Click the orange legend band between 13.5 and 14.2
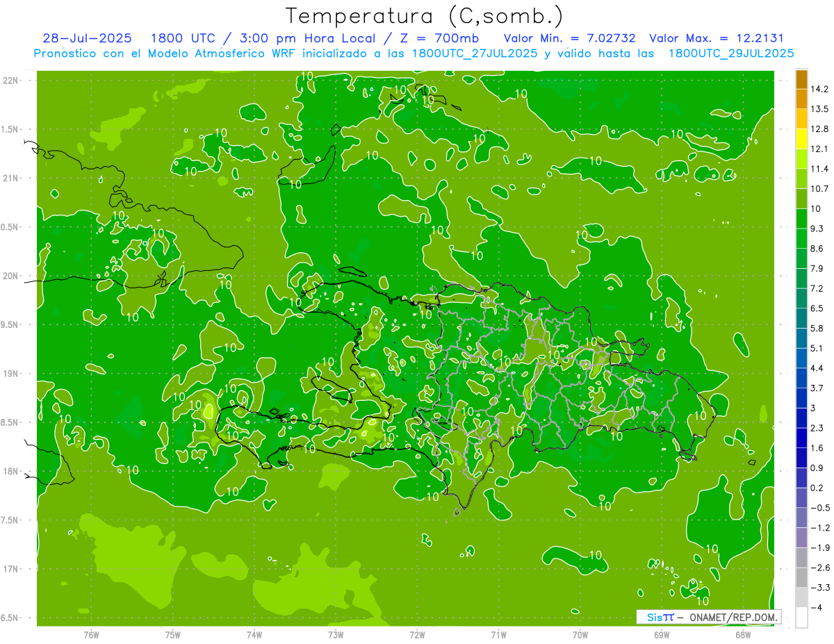 tap(801, 99)
